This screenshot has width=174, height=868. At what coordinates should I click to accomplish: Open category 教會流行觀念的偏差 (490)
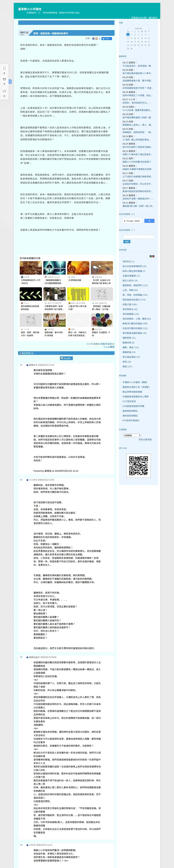[x=135, y=323]
